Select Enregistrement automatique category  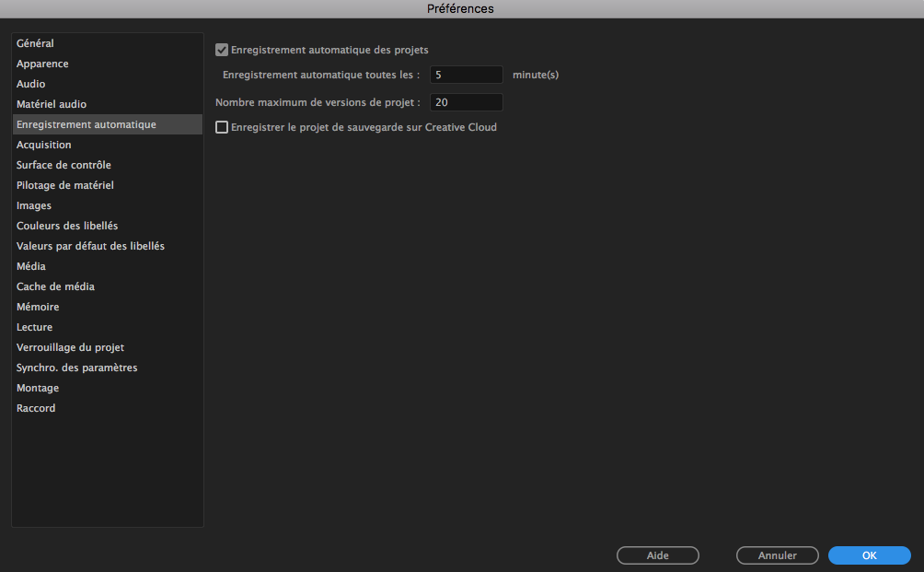pos(108,124)
